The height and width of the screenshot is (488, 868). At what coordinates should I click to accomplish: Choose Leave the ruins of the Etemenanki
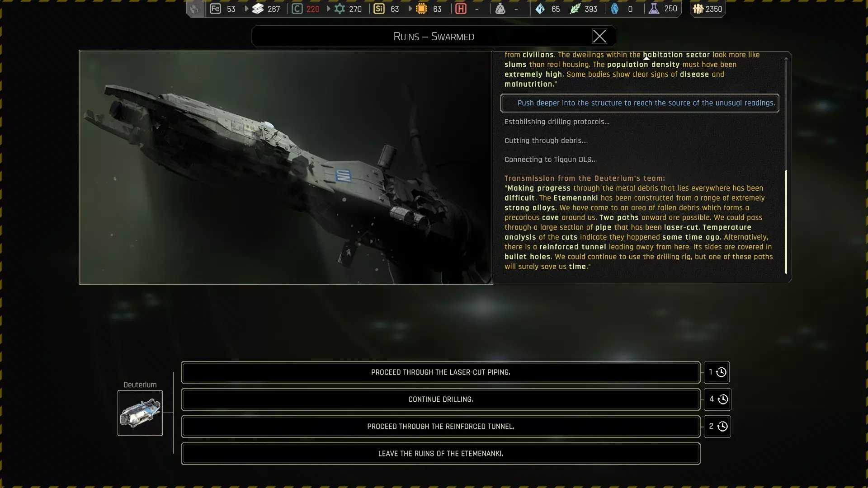coord(440,454)
